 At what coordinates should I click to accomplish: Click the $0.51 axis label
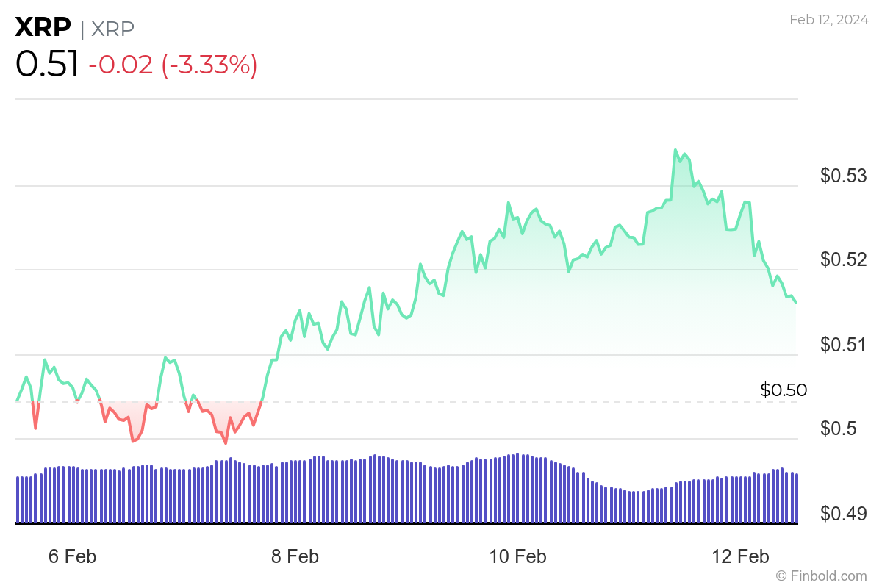coord(844,344)
